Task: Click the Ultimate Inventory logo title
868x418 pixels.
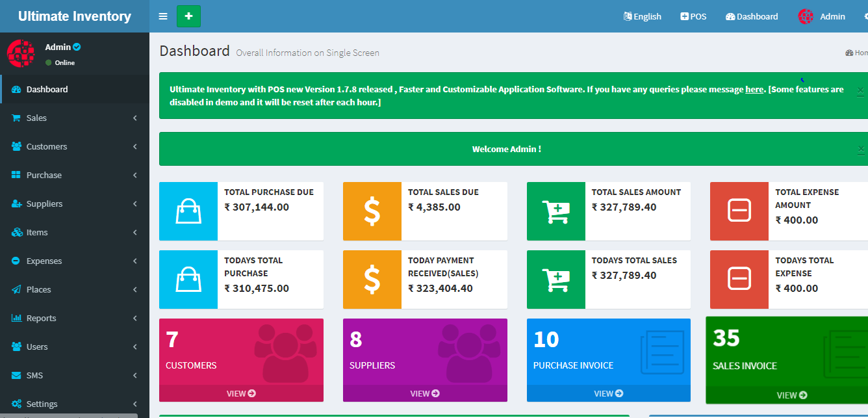Action: [75, 16]
